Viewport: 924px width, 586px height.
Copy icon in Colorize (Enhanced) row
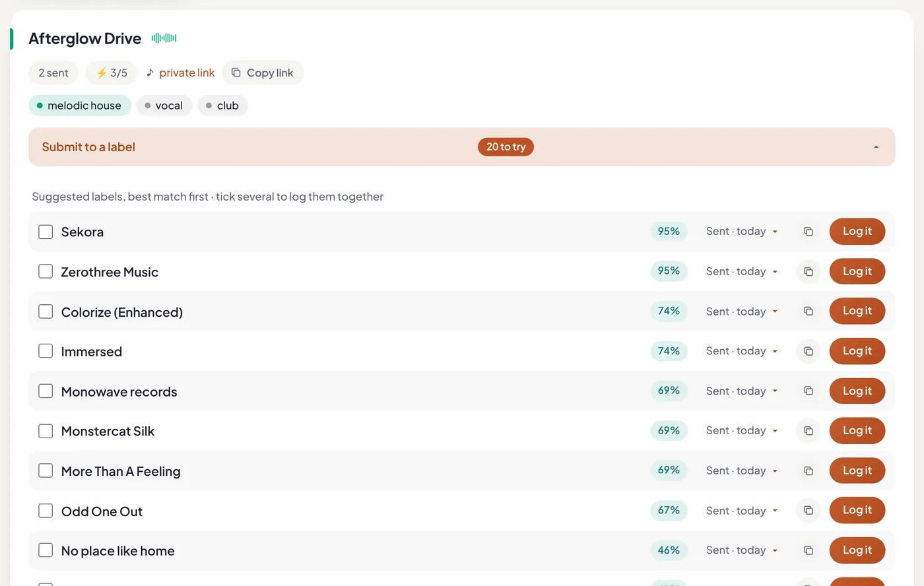pos(808,311)
